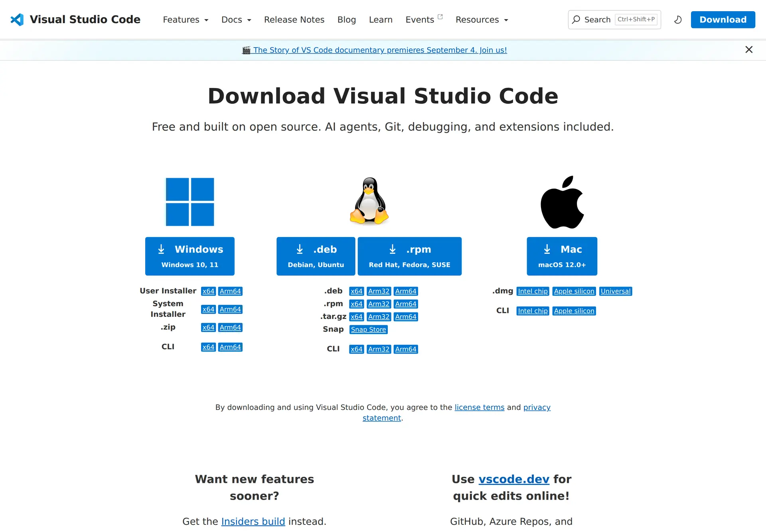Click the Search box in header
766x532 pixels.
[614, 20]
